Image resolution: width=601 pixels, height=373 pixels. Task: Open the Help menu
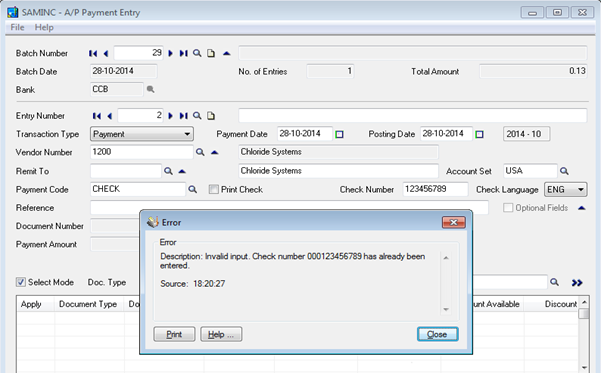44,27
